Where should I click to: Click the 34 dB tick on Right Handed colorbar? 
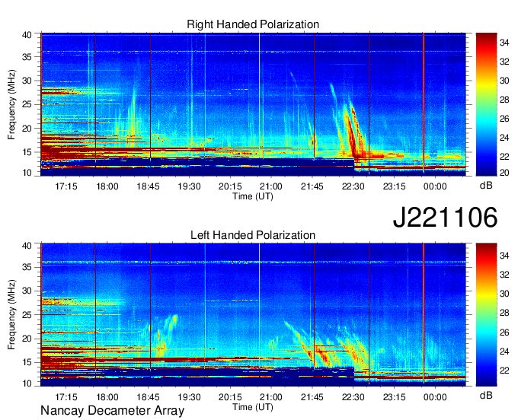pyautogui.click(x=504, y=43)
